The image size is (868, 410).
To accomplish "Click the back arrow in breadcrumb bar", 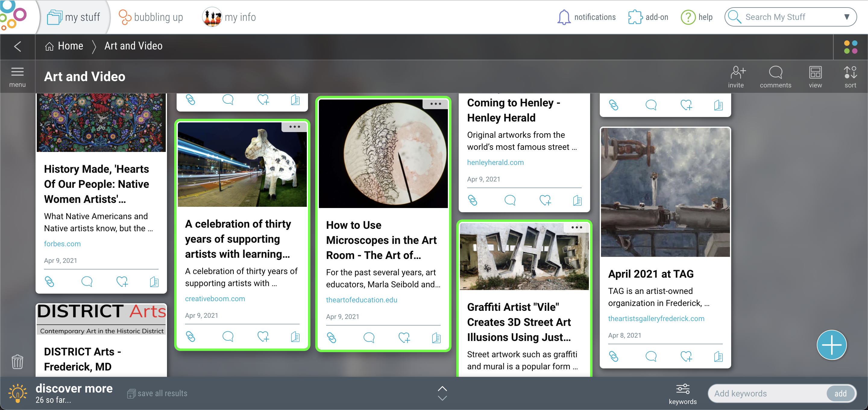I will [x=17, y=46].
